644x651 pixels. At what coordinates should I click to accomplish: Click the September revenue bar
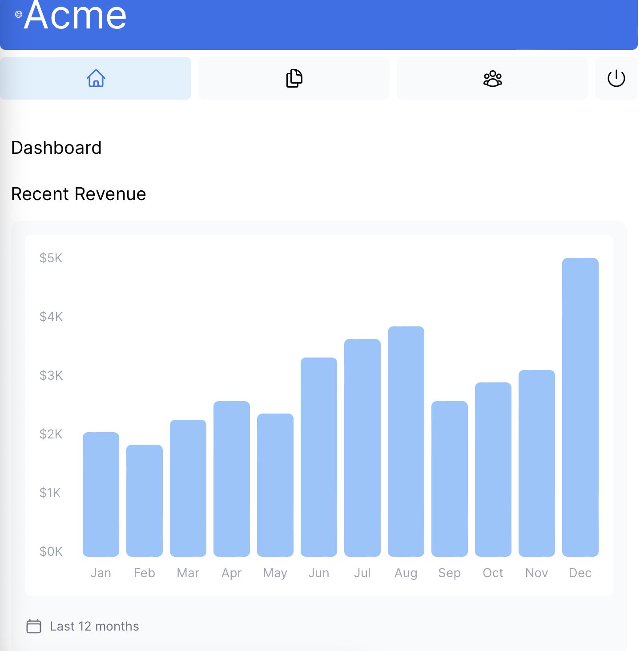[x=449, y=478]
